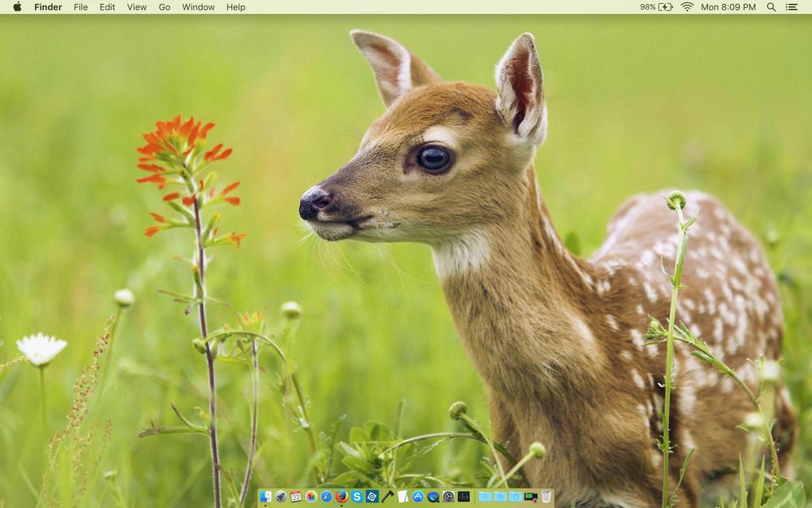
Task: Open the View menu
Action: pyautogui.click(x=136, y=7)
